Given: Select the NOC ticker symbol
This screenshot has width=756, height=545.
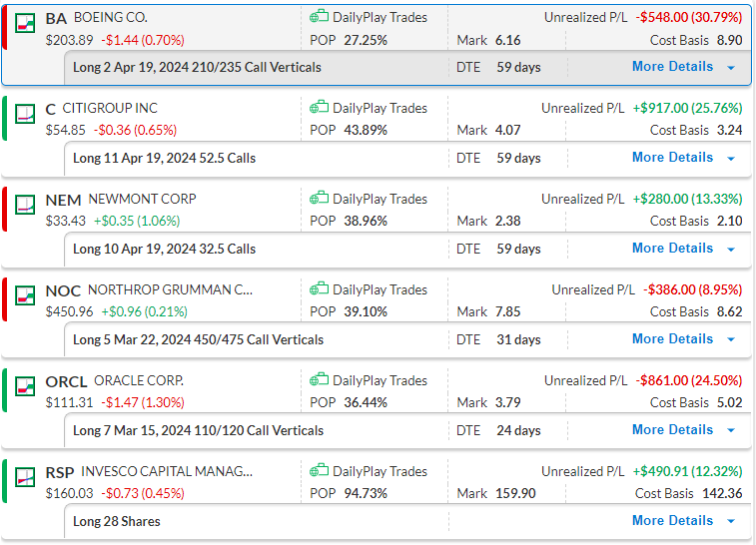Looking at the screenshot, I should click(63, 291).
